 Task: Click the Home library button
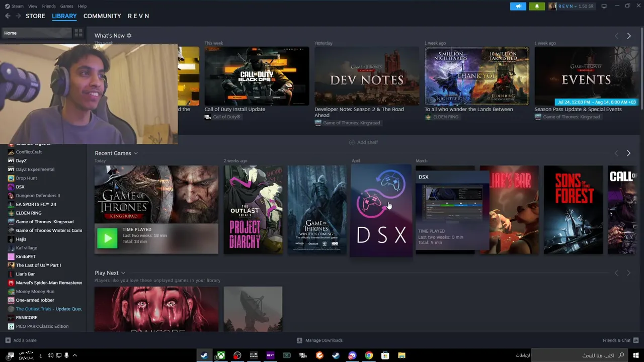36,33
